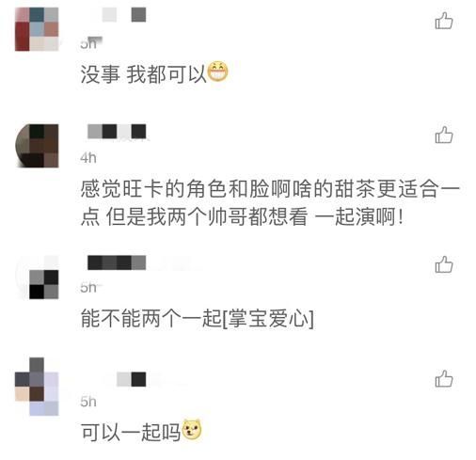This screenshot has width=476, height=460.
Task: Click the 4h timestamp of second comment
Action: pyautogui.click(x=88, y=158)
